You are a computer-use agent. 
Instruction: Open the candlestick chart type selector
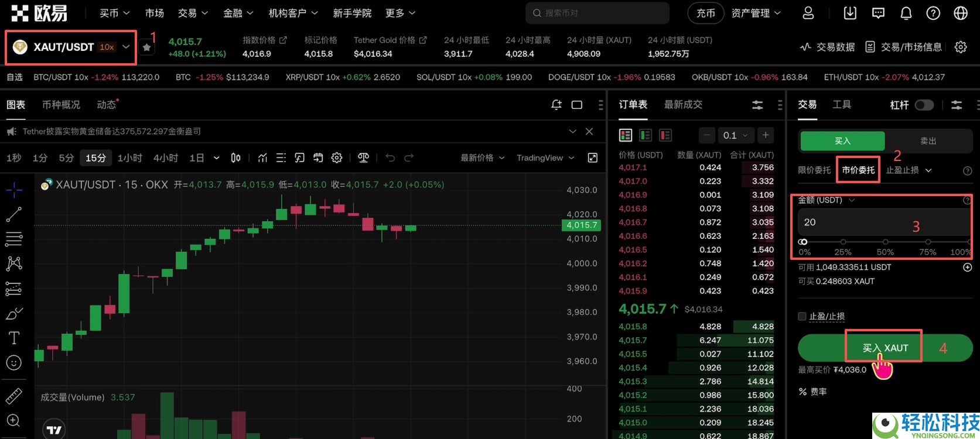point(235,157)
